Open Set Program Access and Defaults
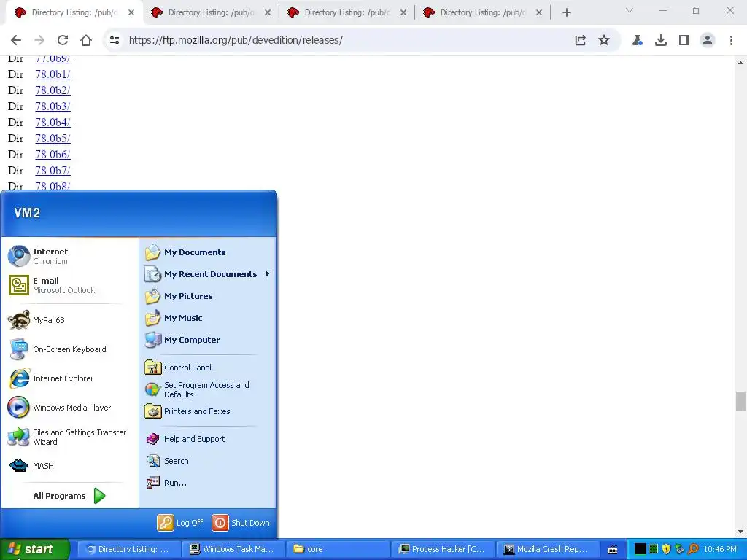The width and height of the screenshot is (747, 560). click(208, 389)
